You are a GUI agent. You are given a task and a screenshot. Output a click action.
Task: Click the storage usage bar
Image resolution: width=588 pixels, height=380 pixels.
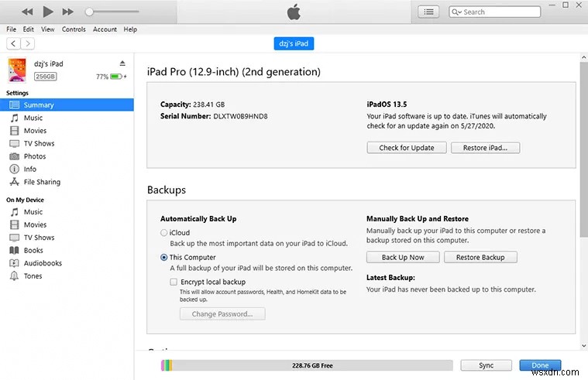(x=307, y=365)
